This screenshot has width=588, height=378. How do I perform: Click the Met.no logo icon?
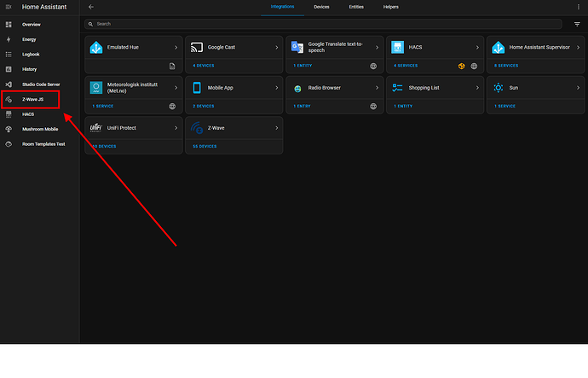96,88
